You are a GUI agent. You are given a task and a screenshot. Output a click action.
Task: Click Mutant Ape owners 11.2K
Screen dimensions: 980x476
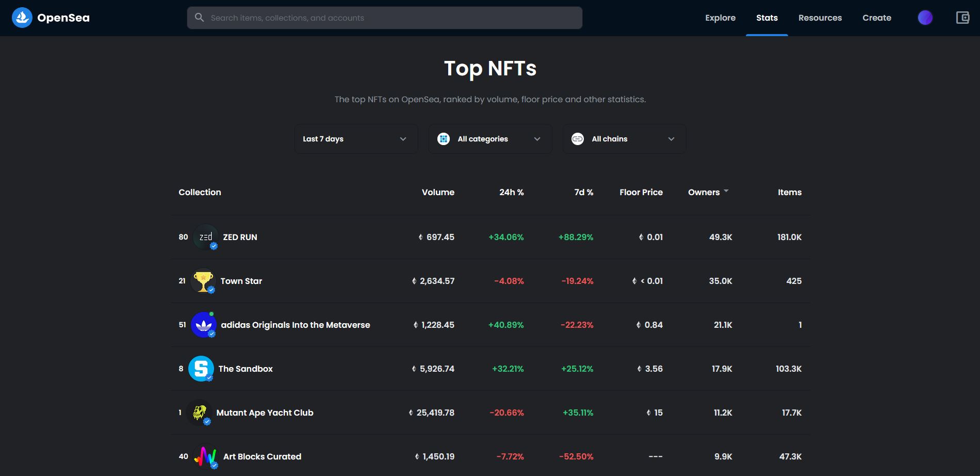[x=723, y=412]
